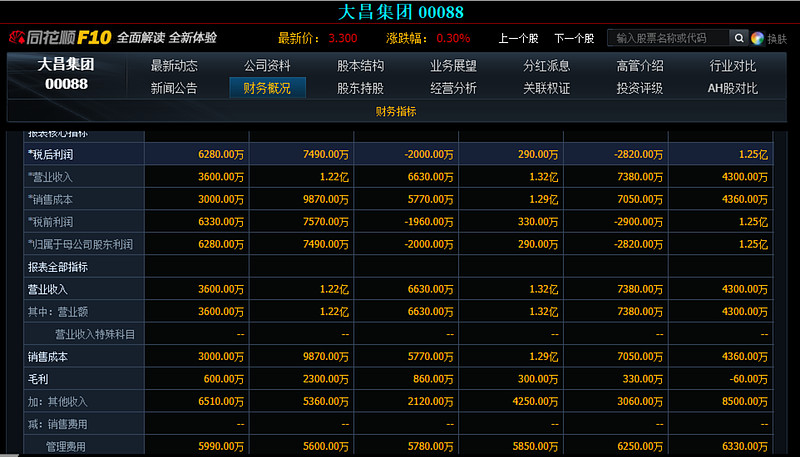Open the 行业对比 tab

pyautogui.click(x=733, y=66)
